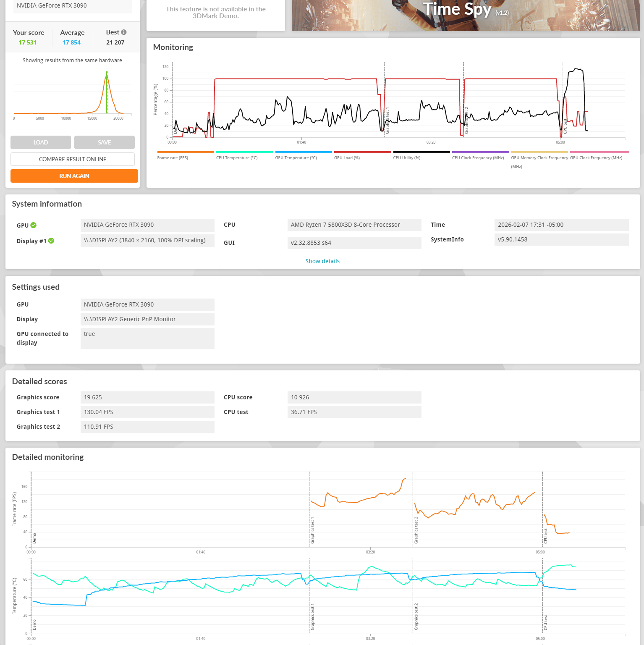Click the info icon beside Best
This screenshot has width=644, height=645.
click(124, 32)
